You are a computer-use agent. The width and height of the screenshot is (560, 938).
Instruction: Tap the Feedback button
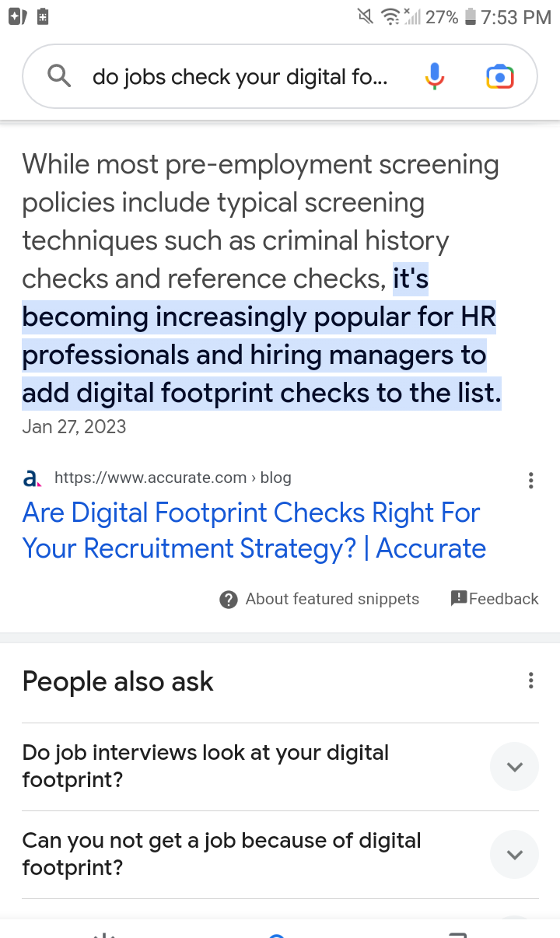tap(495, 599)
